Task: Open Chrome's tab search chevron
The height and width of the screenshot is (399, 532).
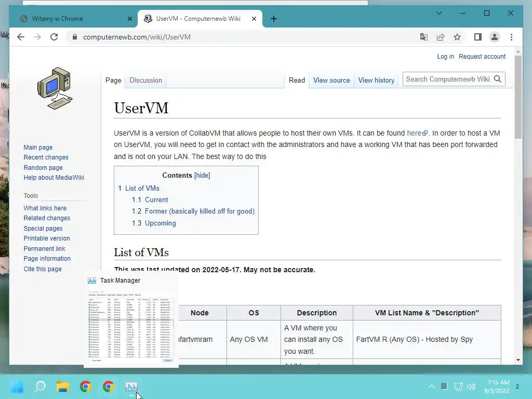Action: [x=439, y=13]
